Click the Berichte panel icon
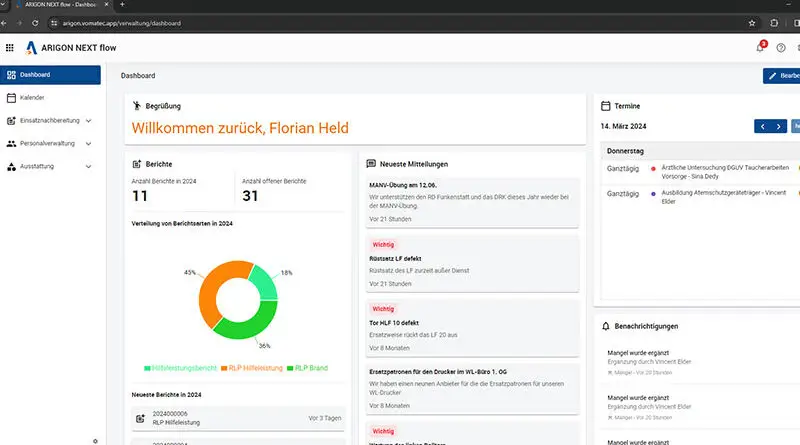The height and width of the screenshot is (445, 800). [x=137, y=164]
